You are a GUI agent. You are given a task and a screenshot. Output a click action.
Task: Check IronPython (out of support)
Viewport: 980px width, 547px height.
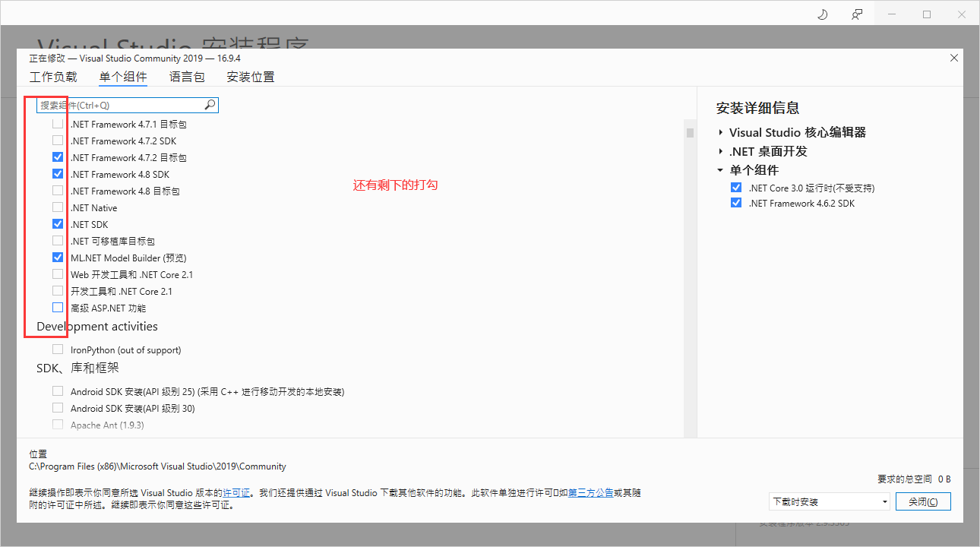coord(58,349)
